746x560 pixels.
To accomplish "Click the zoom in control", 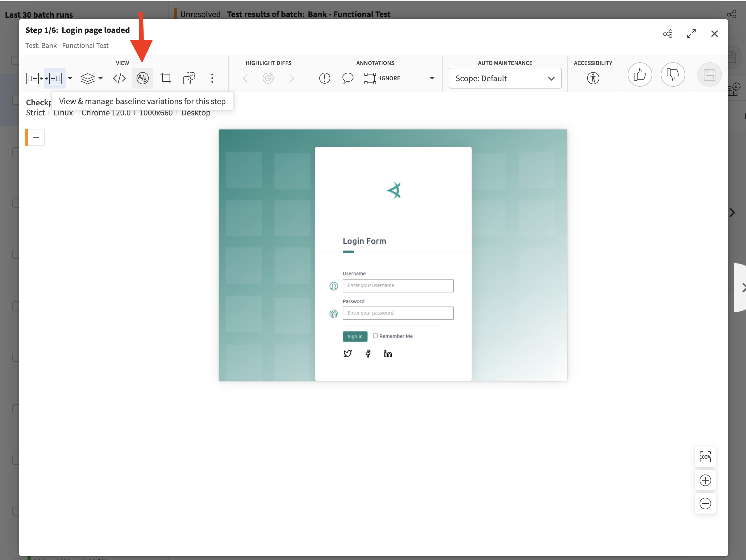I will (x=705, y=480).
